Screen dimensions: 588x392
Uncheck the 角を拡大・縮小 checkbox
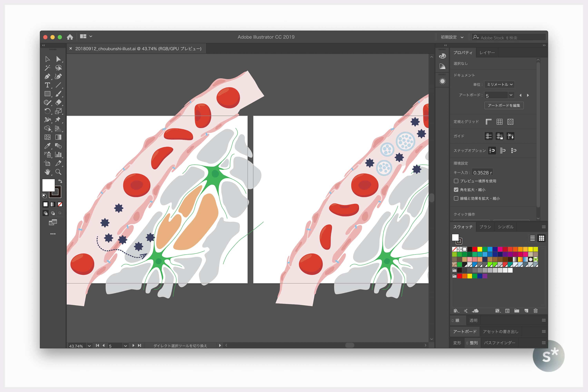click(x=456, y=190)
